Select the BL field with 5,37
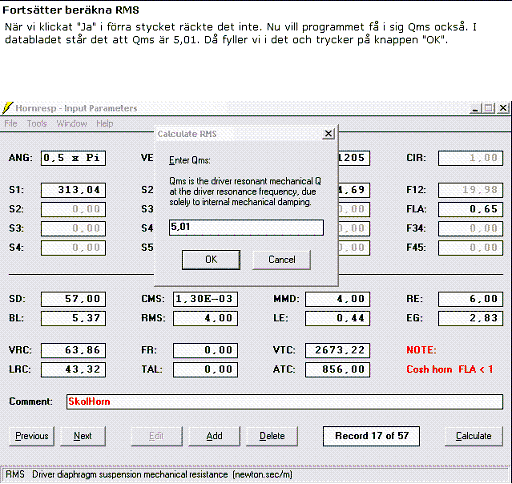The height and width of the screenshot is (484, 512). pos(73,318)
